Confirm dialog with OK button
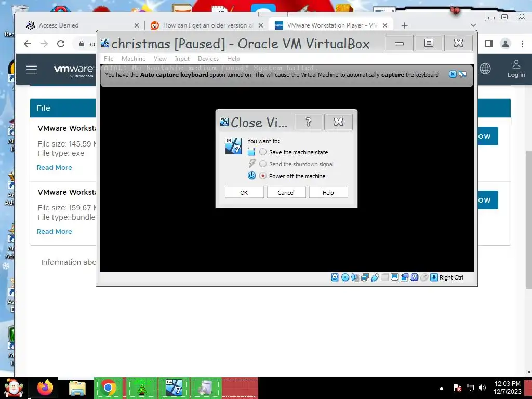This screenshot has height=399, width=532. (244, 192)
